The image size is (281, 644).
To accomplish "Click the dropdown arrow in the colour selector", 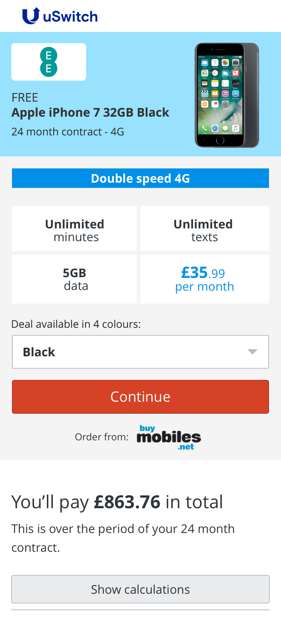I will pos(253,352).
